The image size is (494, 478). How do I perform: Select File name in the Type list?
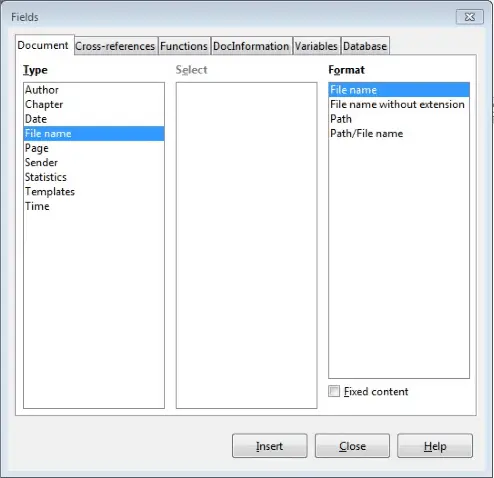(94, 133)
